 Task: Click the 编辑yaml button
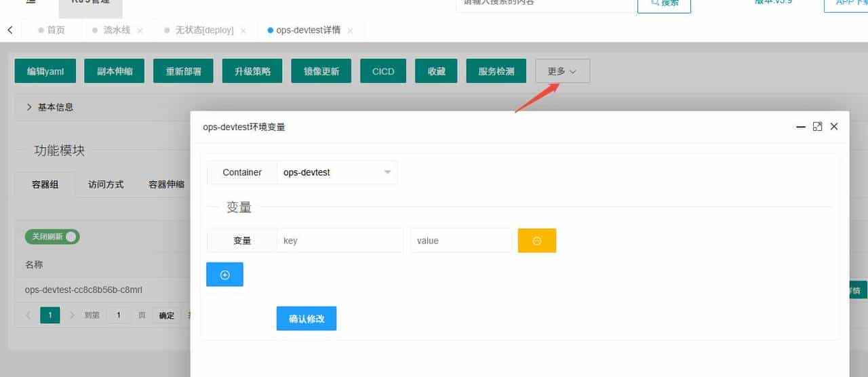coord(45,71)
